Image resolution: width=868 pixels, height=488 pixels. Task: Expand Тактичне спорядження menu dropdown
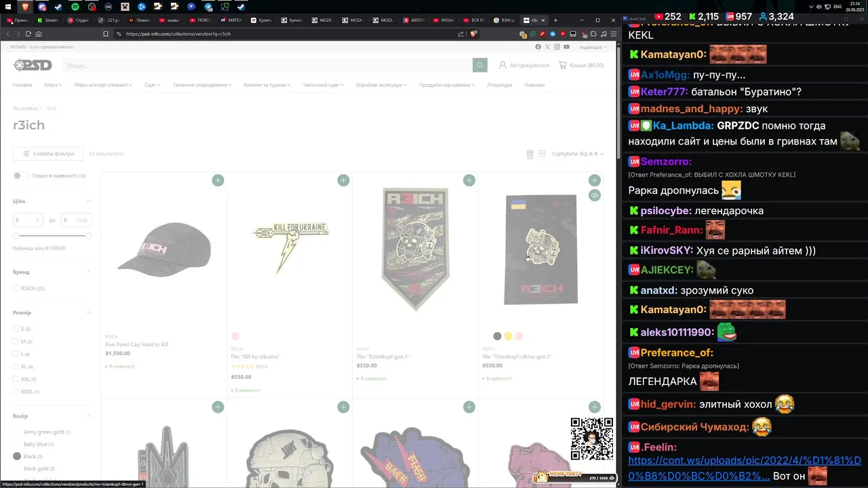click(x=202, y=85)
